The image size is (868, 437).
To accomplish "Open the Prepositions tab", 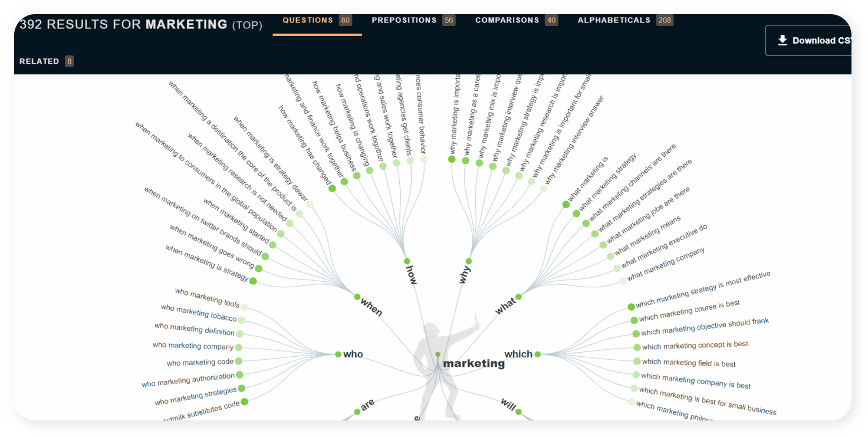I will click(413, 21).
